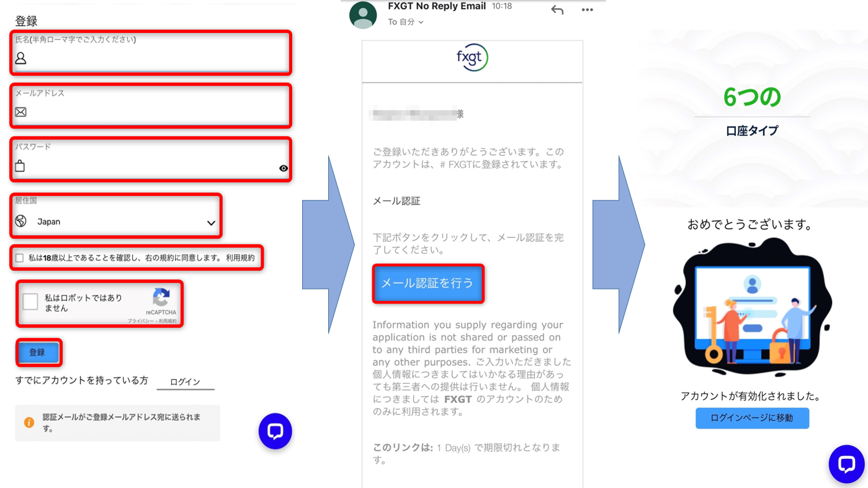Image resolution: width=868 pixels, height=488 pixels.
Task: Open the chat bubble on the activation page
Action: click(x=846, y=464)
